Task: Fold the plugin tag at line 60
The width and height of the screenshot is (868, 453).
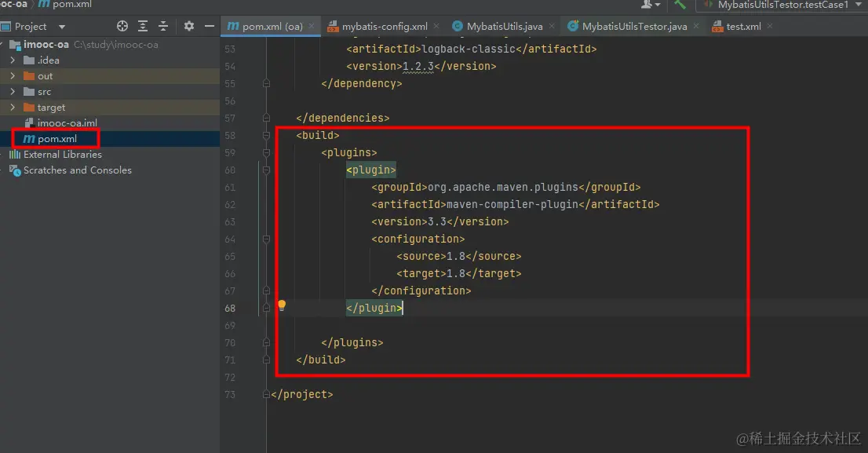Action: (x=266, y=170)
